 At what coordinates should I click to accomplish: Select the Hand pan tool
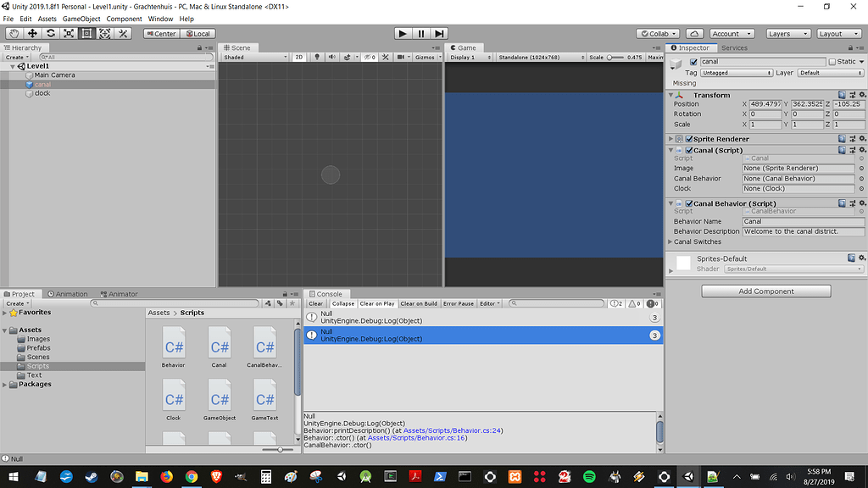(x=13, y=33)
